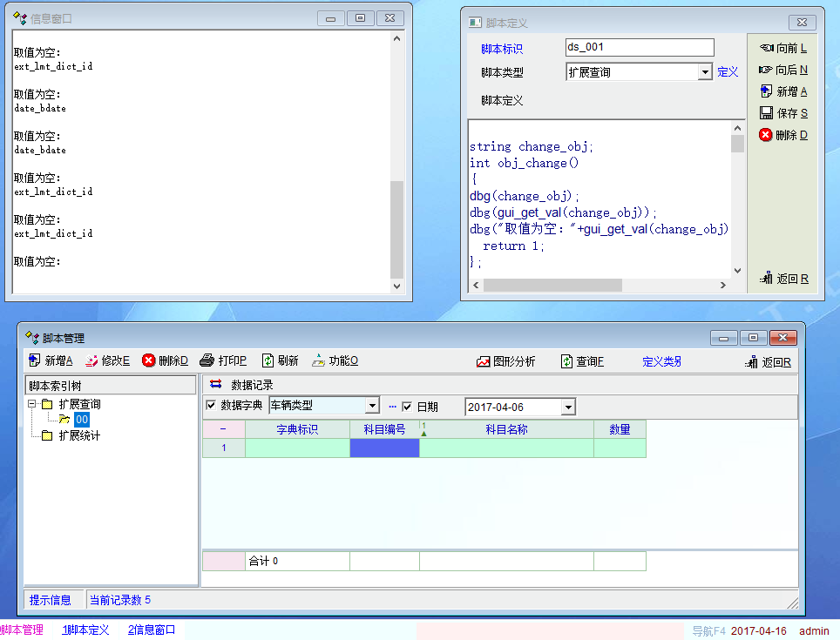Switch to 2信息窗口 in bottom bar
This screenshot has height=640, width=840.
coord(152,630)
